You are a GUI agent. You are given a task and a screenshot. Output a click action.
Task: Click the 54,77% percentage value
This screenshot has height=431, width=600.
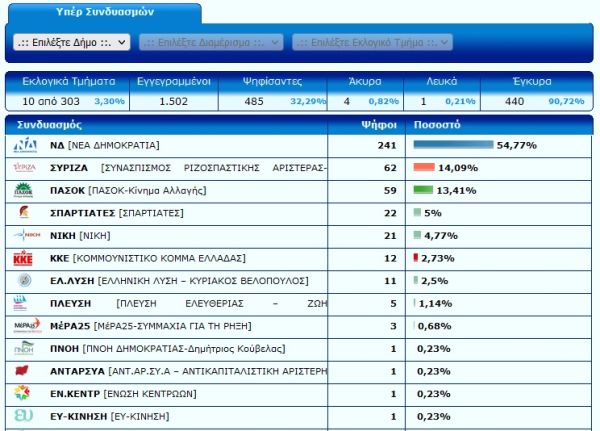[x=517, y=145]
